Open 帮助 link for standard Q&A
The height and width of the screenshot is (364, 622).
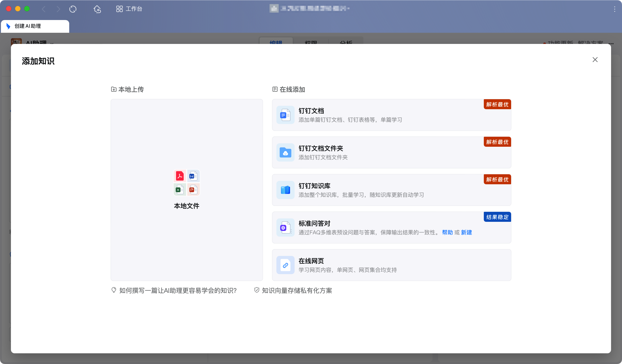click(447, 232)
